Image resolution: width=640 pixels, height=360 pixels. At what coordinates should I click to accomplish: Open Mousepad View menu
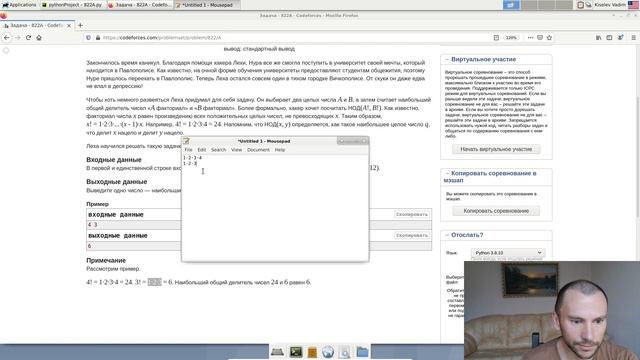236,150
